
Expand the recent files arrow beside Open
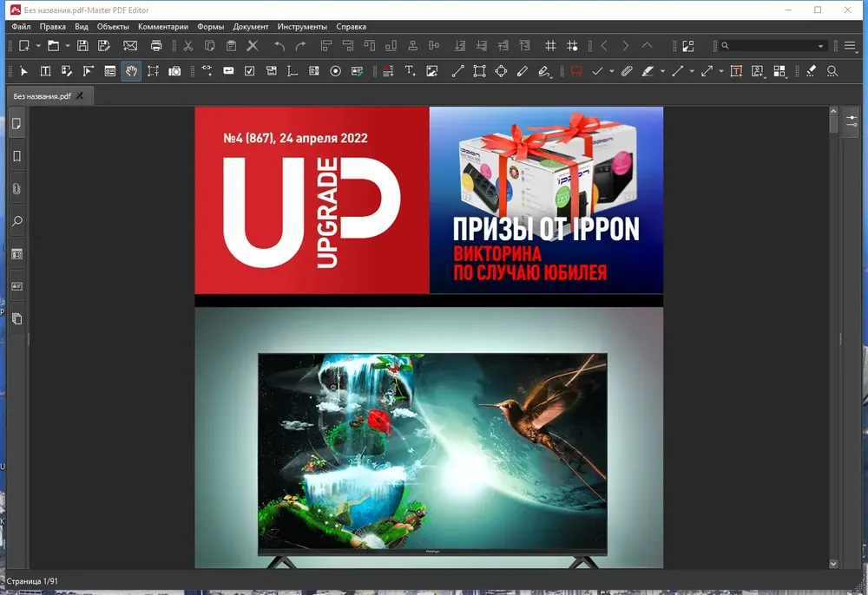68,46
